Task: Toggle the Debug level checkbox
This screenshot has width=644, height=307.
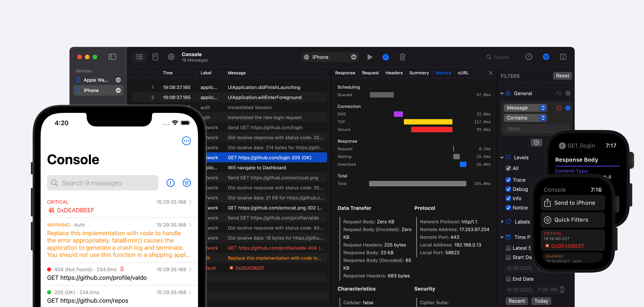Action: (508, 189)
